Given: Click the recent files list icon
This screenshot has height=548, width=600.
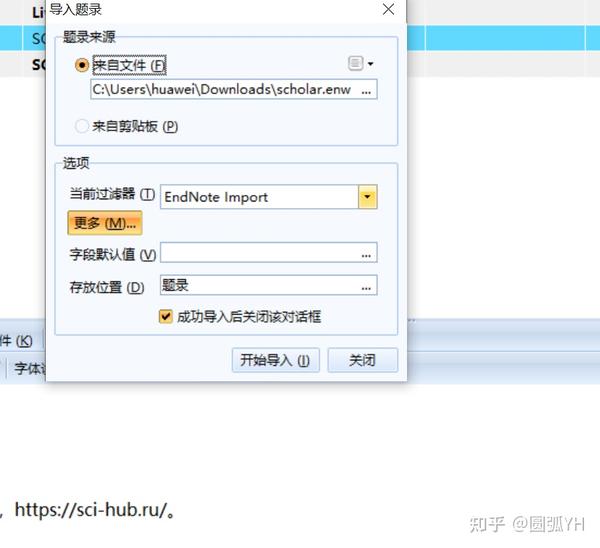Looking at the screenshot, I should tap(355, 64).
